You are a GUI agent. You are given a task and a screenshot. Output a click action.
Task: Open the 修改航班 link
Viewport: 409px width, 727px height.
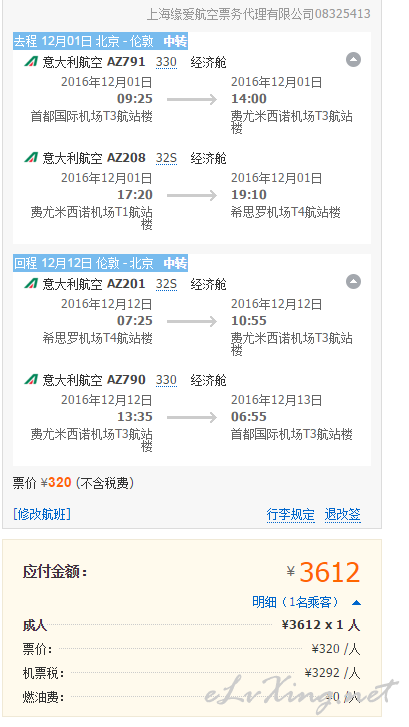pyautogui.click(x=42, y=514)
